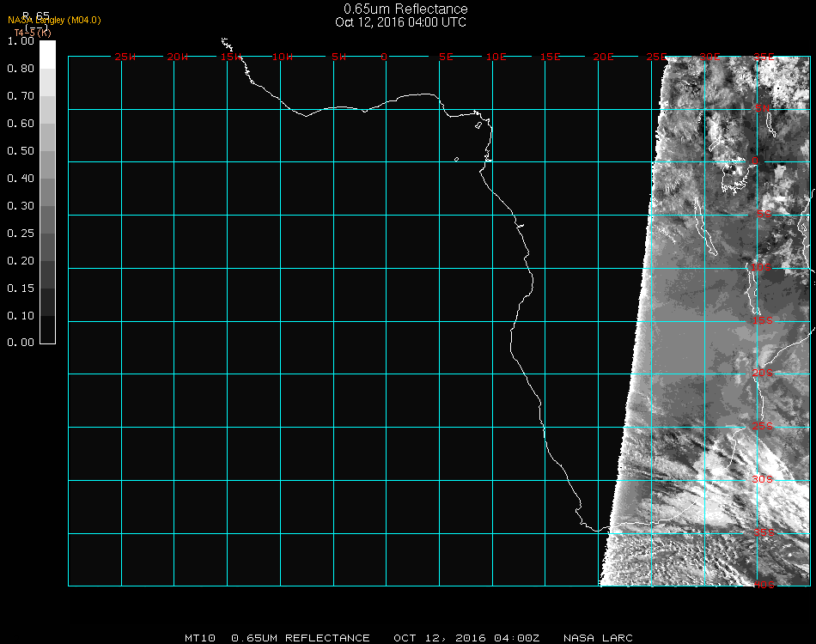Click the "0.65um Reflectance" title text
This screenshot has width=816, height=644.
[405, 9]
